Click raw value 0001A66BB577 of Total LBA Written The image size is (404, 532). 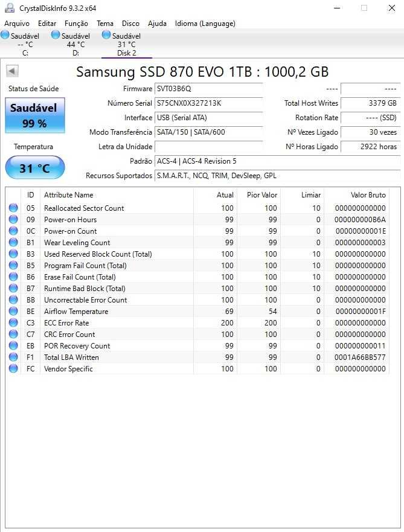click(360, 357)
